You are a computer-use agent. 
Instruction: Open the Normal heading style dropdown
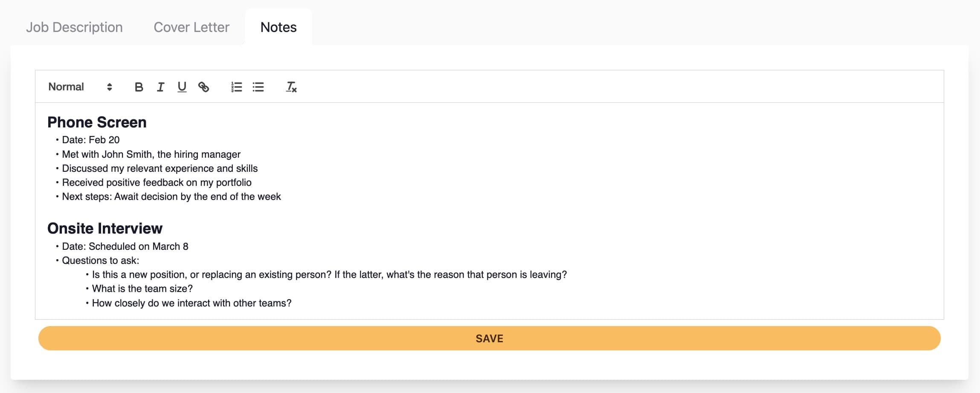(x=80, y=87)
